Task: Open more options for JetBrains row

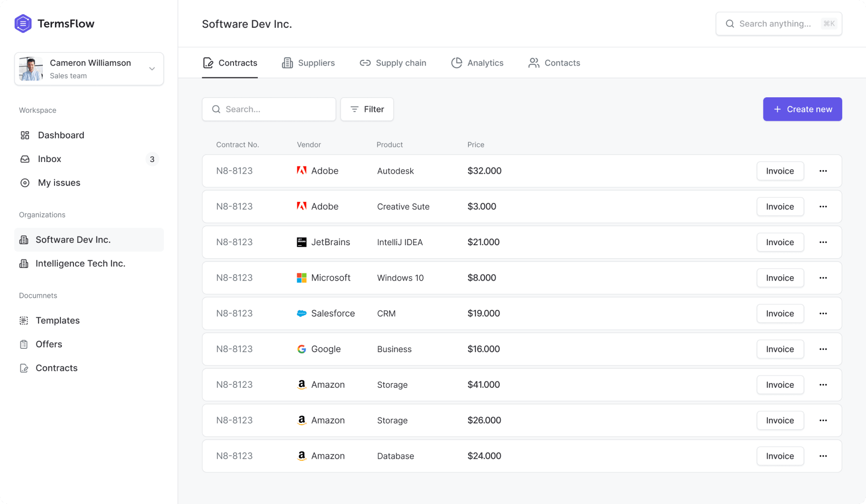Action: click(823, 242)
